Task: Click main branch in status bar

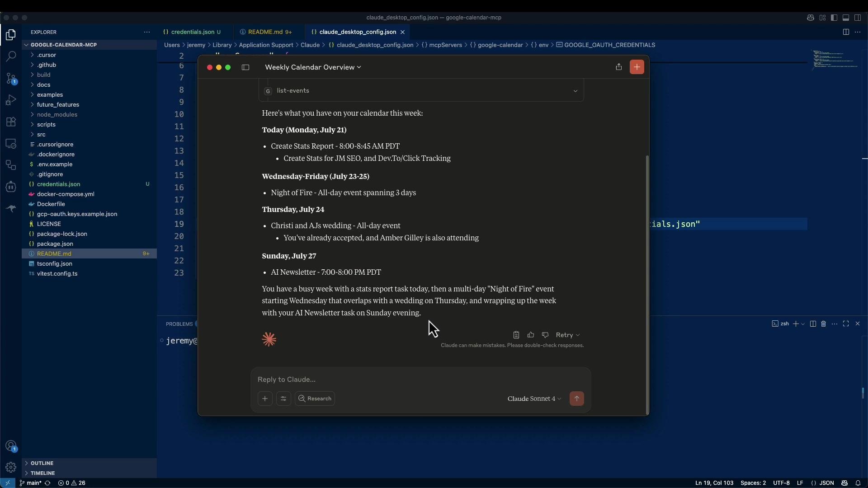Action: pyautogui.click(x=30, y=483)
